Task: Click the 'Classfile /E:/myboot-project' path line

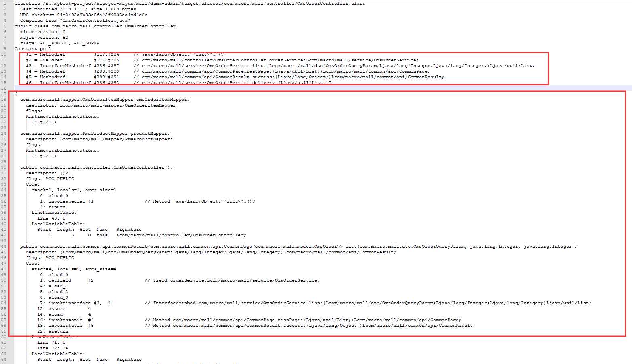Action: (190, 3)
